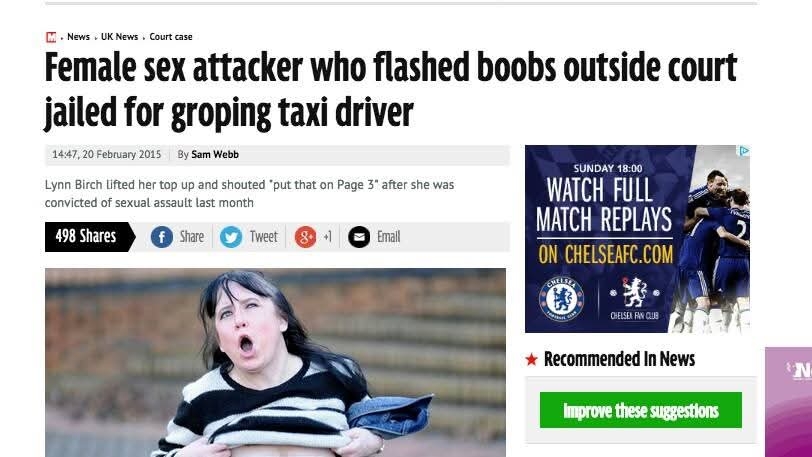Go to UK News breadcrumb
The width and height of the screenshot is (812, 457).
pyautogui.click(x=120, y=37)
